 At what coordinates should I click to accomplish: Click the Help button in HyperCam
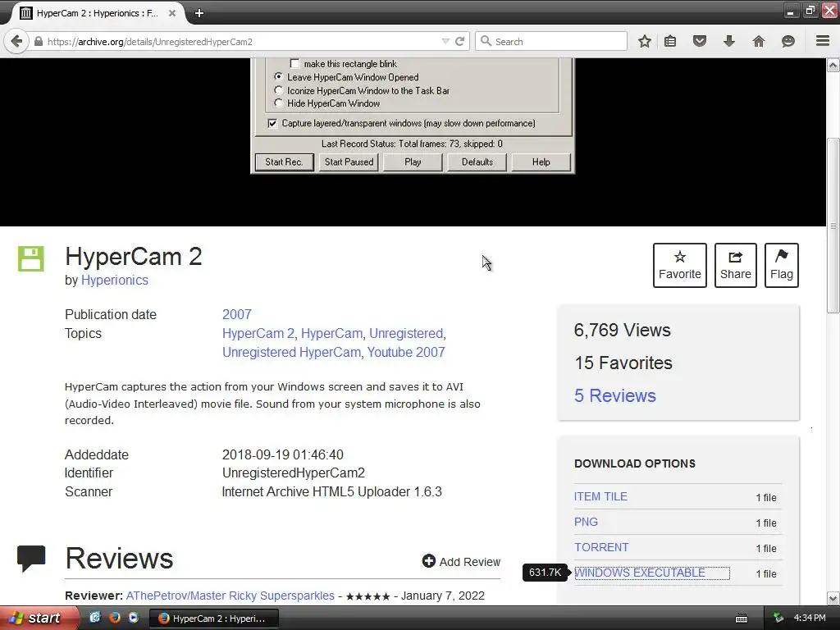pyautogui.click(x=541, y=162)
